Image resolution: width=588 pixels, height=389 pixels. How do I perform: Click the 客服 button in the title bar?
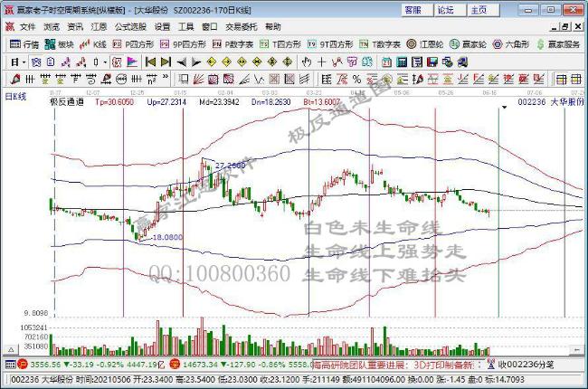pos(417,10)
